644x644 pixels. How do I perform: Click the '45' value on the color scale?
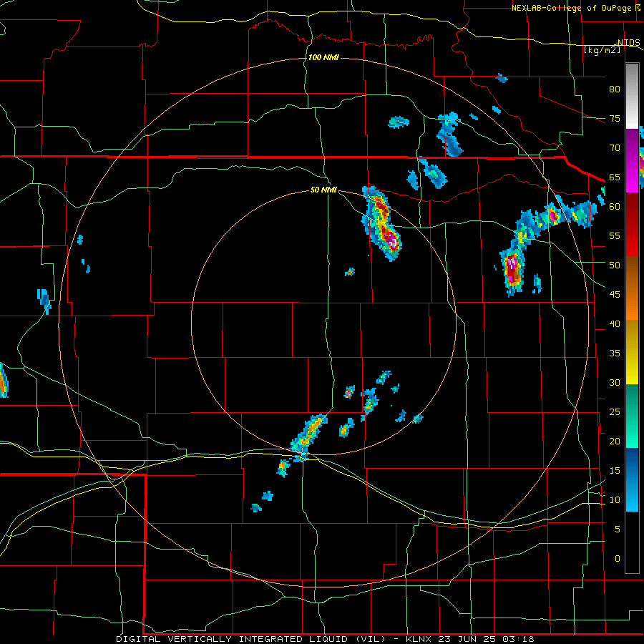click(615, 295)
